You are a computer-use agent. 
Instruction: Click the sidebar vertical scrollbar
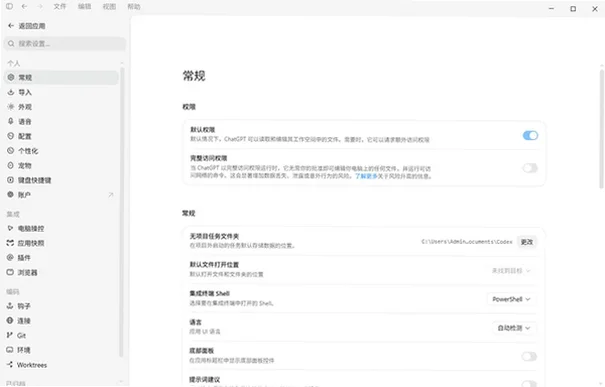click(x=121, y=212)
